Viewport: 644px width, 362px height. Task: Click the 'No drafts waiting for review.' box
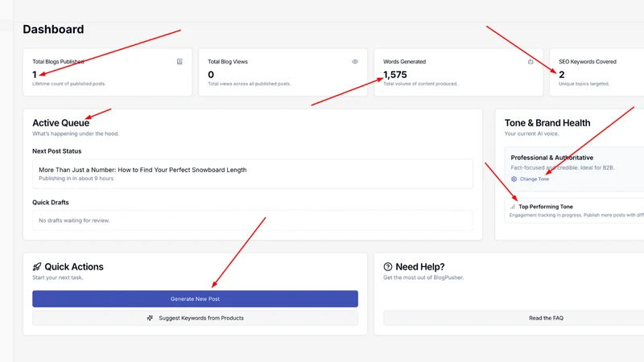tap(253, 220)
